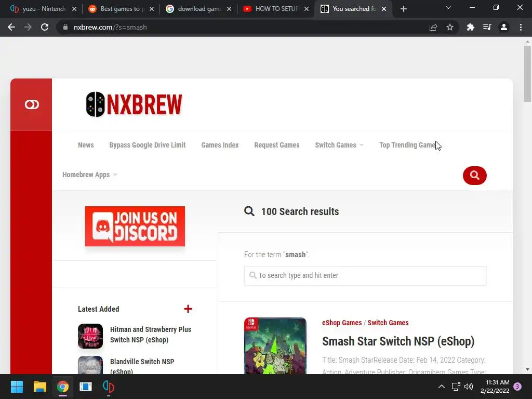Open Switch Games category link above title
Screen dimensions: 532x399
(x=388, y=323)
